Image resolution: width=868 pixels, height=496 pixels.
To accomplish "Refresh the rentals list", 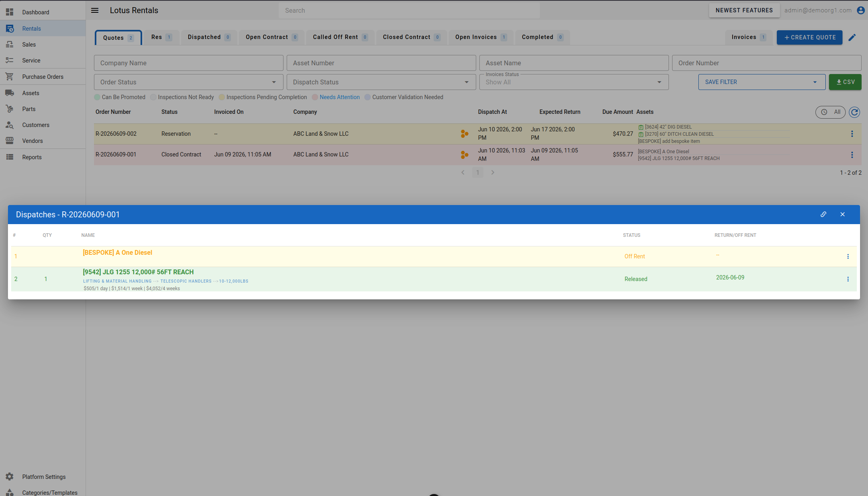I will click(x=854, y=112).
